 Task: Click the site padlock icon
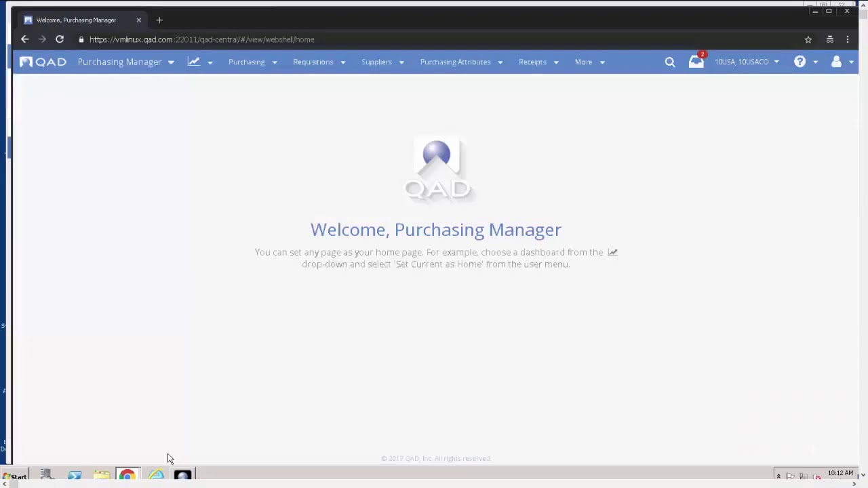coord(81,39)
